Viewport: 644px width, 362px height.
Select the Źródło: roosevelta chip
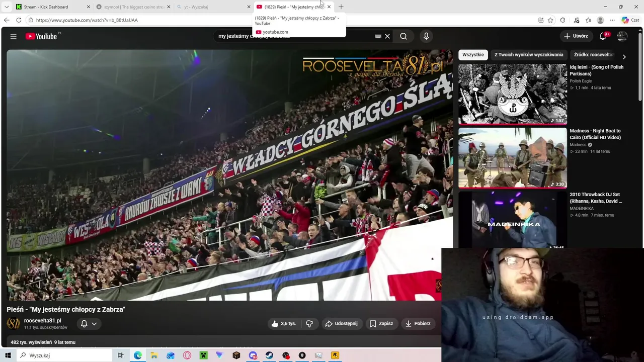(x=594, y=55)
